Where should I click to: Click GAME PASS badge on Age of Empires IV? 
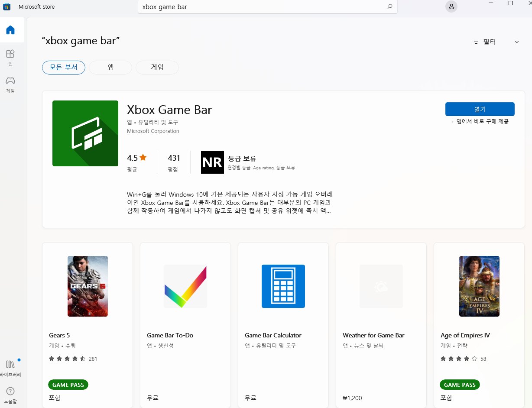coord(460,385)
